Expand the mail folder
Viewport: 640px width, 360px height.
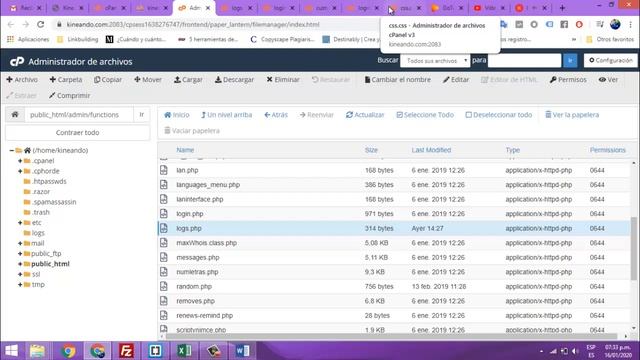coord(20,243)
